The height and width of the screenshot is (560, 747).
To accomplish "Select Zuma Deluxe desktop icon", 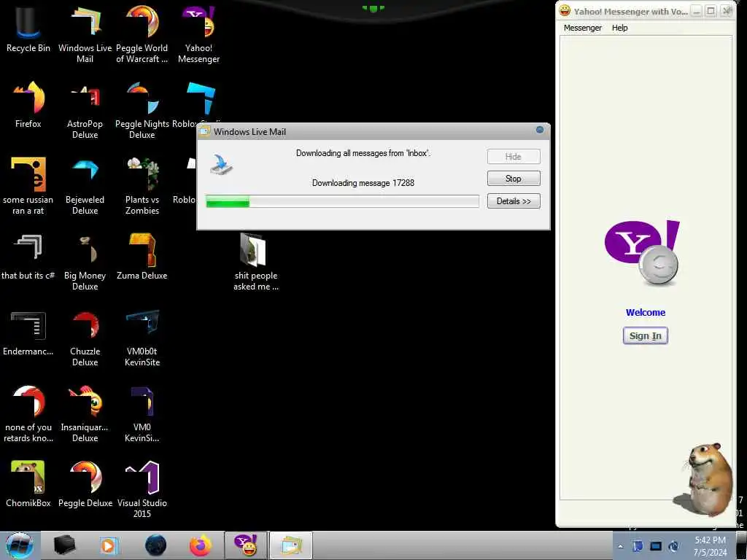I will 142,257.
